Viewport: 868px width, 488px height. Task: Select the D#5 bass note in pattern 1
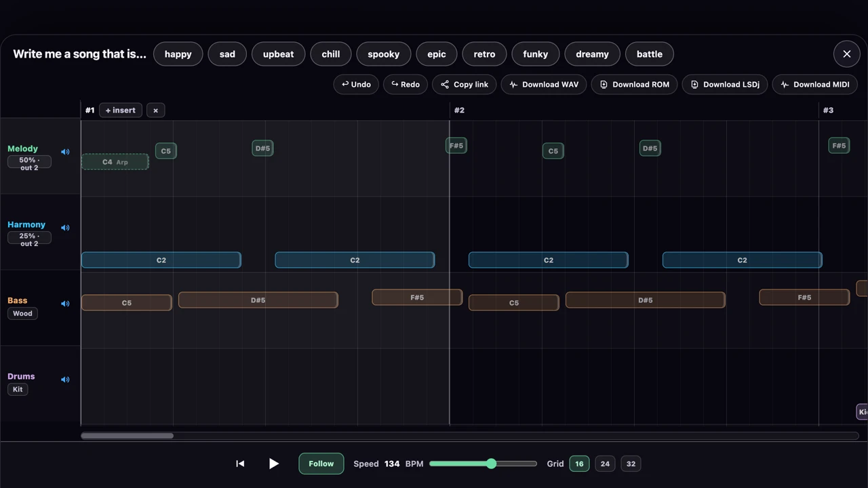coord(258,300)
